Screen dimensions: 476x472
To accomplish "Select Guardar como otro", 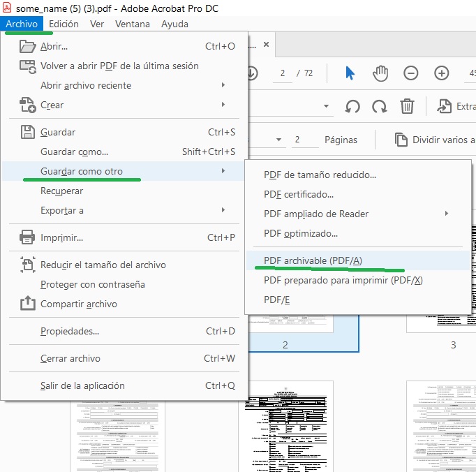I will [124, 171].
